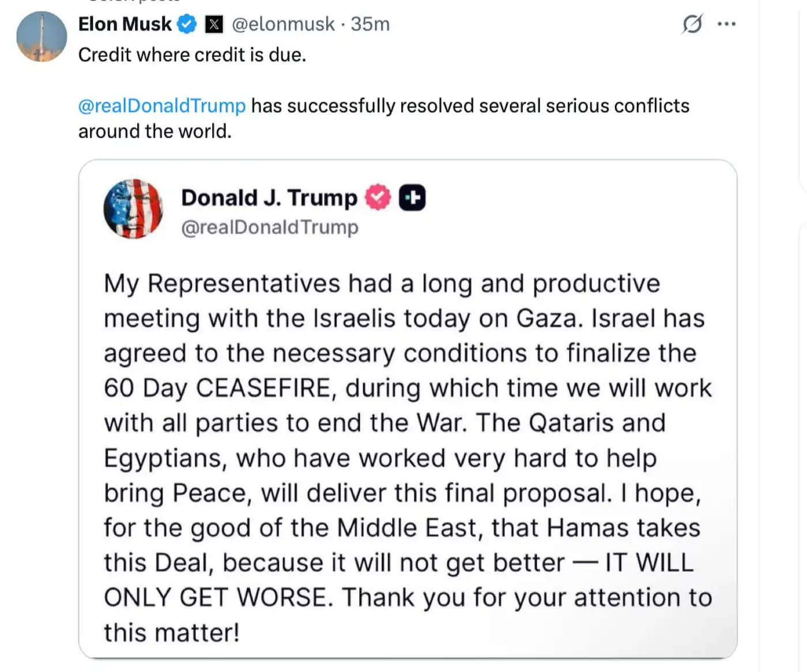Open the post via 35m timestamp
Viewport: 807px width, 672px height.
pyautogui.click(x=370, y=24)
